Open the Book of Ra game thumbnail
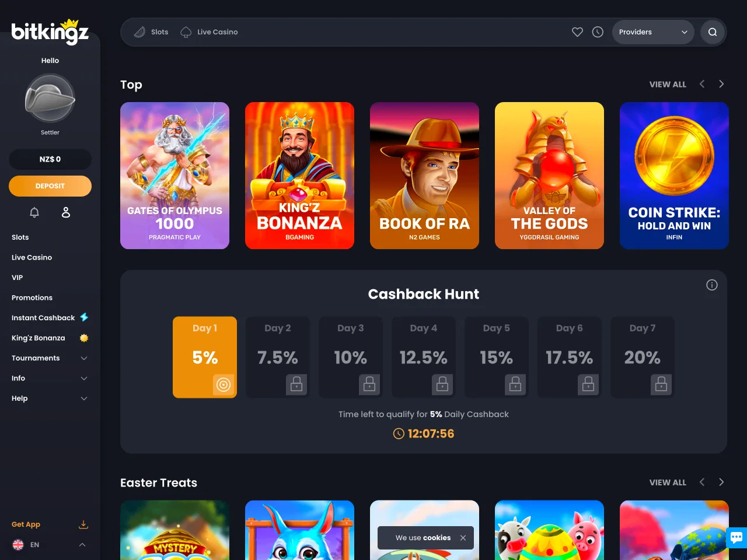The image size is (747, 560). point(424,176)
